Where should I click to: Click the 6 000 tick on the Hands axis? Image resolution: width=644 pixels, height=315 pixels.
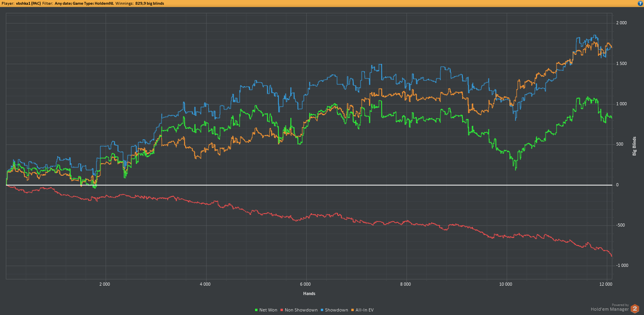tap(305, 284)
